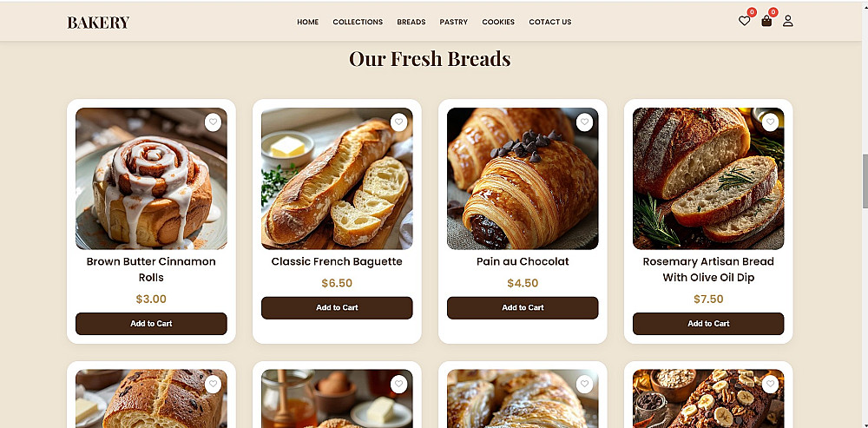Open the shopping cart bag icon
Screen dimensions: 868x428
pyautogui.click(x=766, y=21)
